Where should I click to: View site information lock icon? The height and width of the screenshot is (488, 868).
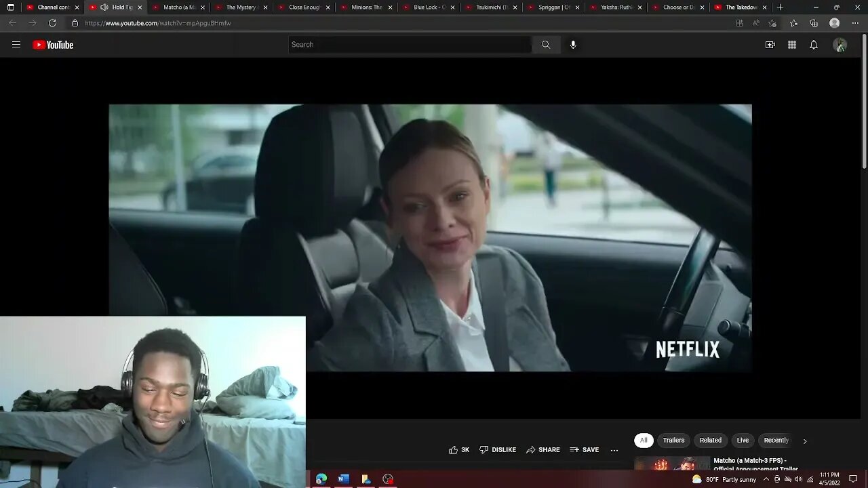coord(75,23)
